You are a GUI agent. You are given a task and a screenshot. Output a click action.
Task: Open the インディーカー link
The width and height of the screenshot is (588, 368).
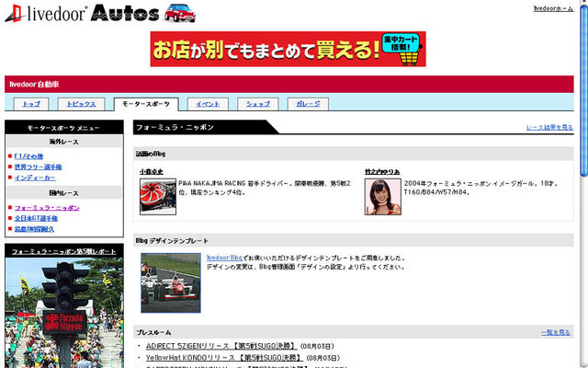click(x=35, y=178)
